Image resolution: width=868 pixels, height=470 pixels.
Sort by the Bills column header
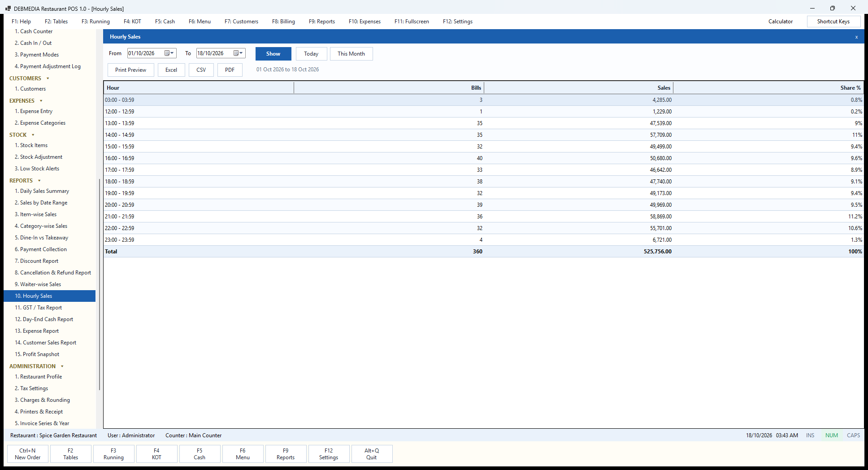(389, 88)
